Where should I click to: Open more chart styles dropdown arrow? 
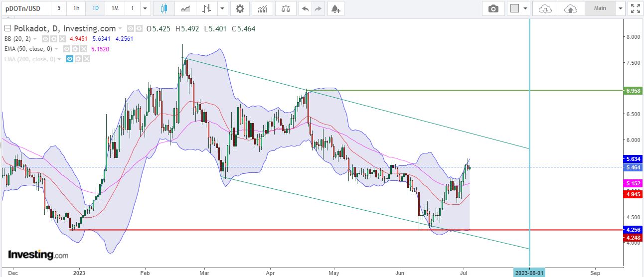(221, 8)
